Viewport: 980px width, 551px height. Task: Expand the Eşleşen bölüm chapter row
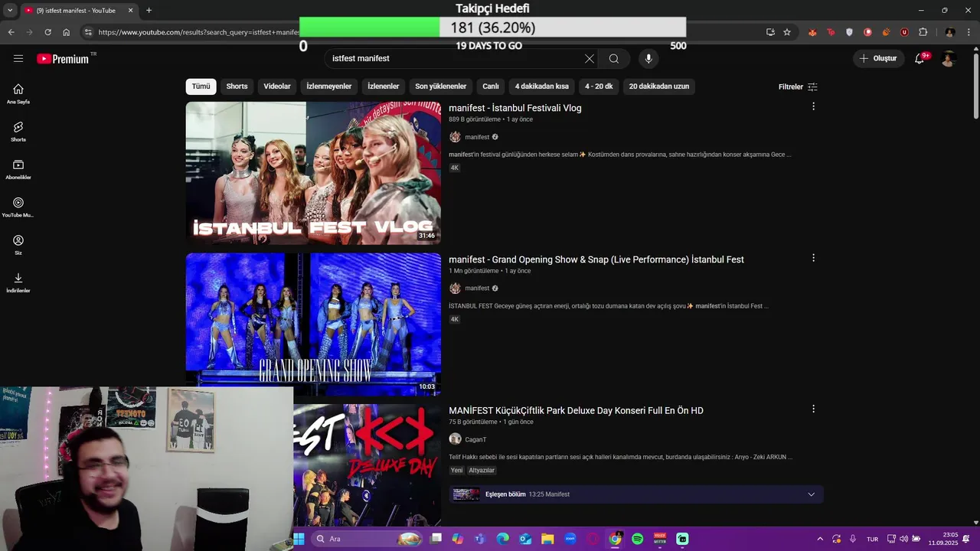pos(636,494)
